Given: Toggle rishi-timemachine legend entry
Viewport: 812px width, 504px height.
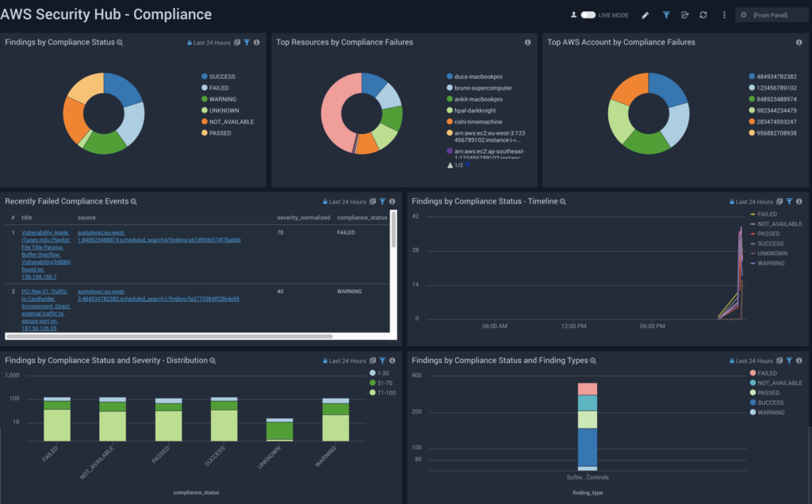Looking at the screenshot, I should point(474,121).
